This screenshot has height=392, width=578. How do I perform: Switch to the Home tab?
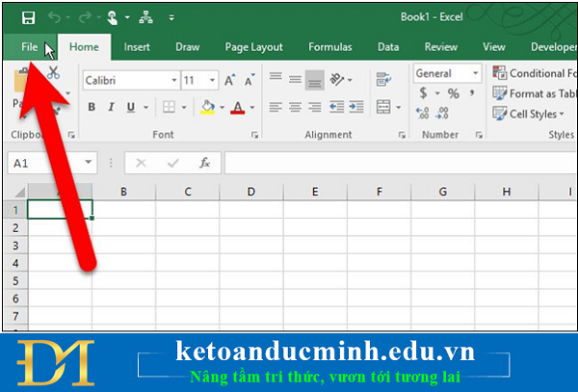pos(84,47)
